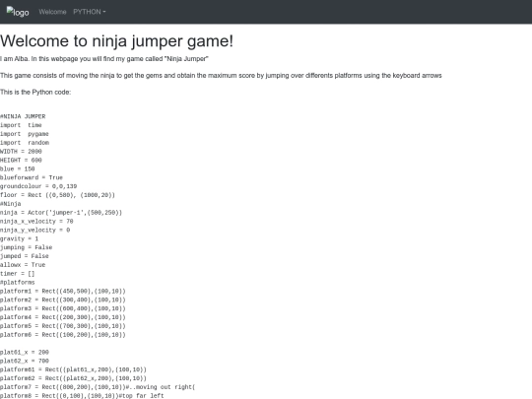Click the code line starting 'platform61 = Rect'
The height and width of the screenshot is (399, 532).
point(73,369)
